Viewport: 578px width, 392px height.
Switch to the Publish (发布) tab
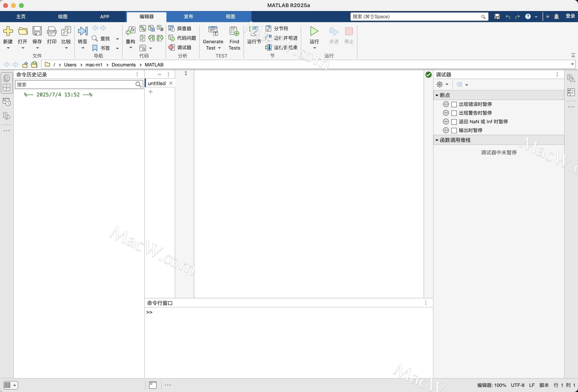[188, 17]
